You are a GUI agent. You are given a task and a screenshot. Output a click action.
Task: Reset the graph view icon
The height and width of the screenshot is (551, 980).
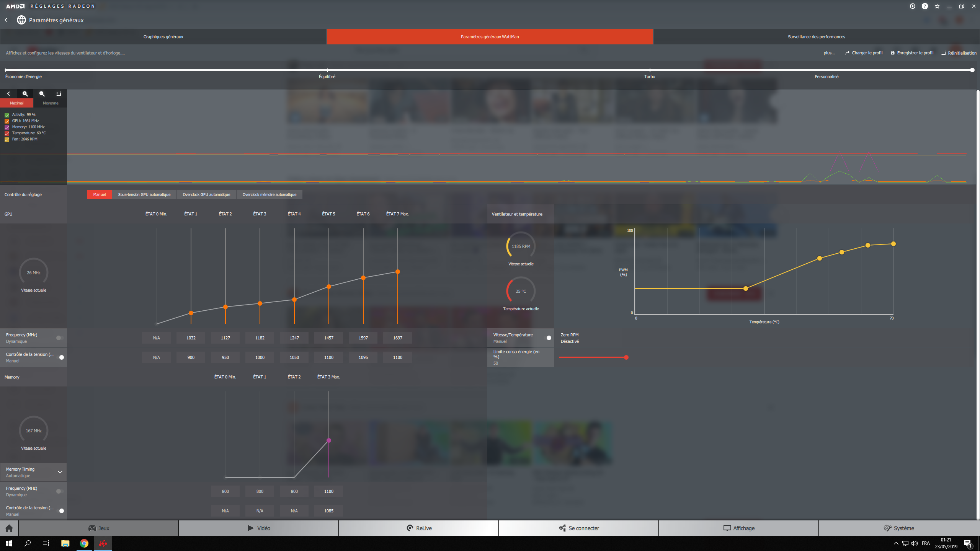click(59, 94)
